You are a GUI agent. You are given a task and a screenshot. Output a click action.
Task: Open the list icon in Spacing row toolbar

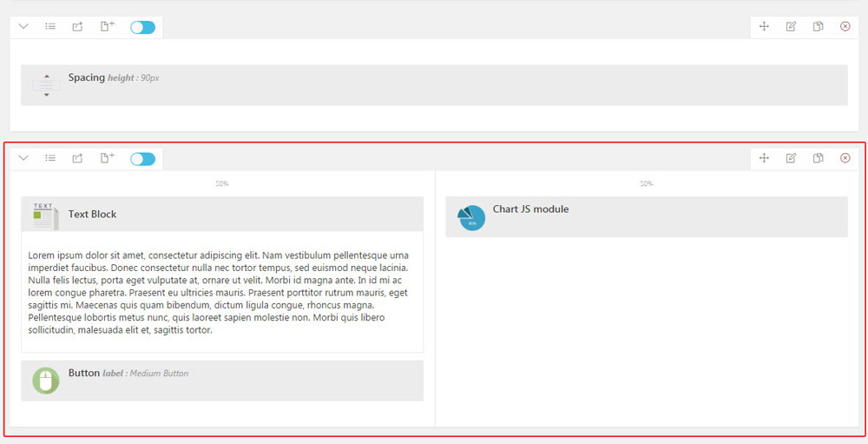(50, 27)
